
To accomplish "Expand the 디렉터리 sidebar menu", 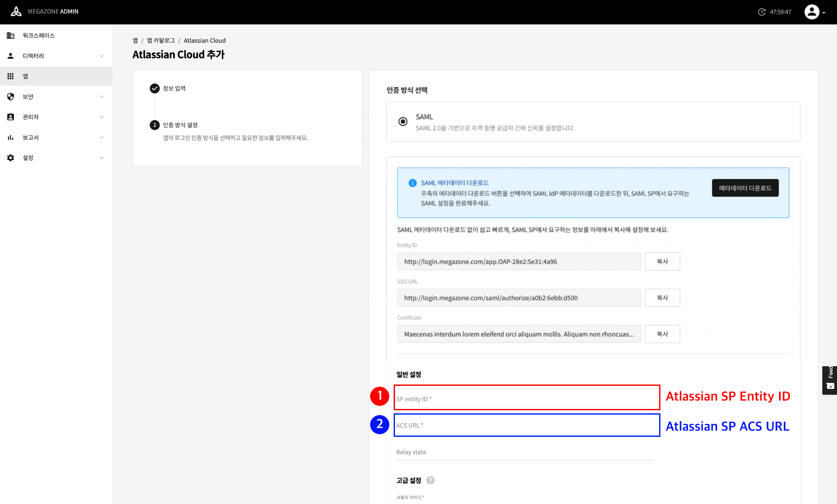I will [x=102, y=56].
